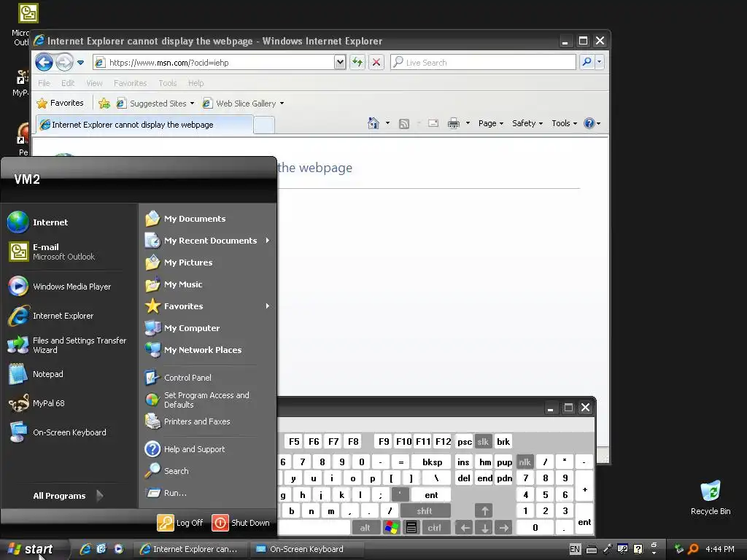Open Files and Settings Transfer Wizard

click(67, 345)
